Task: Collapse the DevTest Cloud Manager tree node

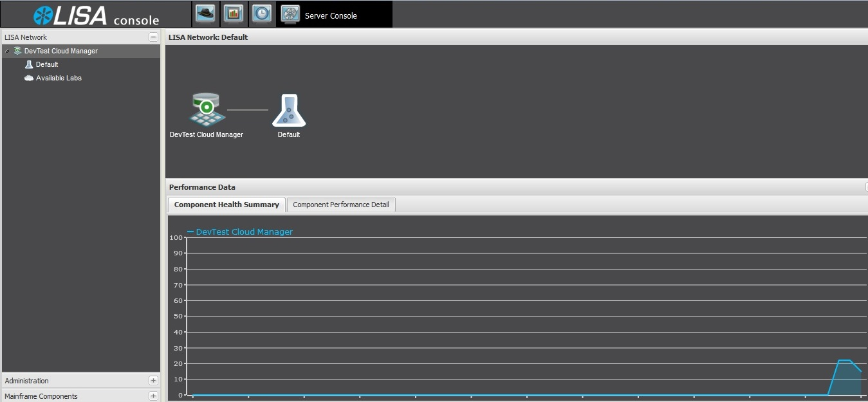Action: pos(7,51)
